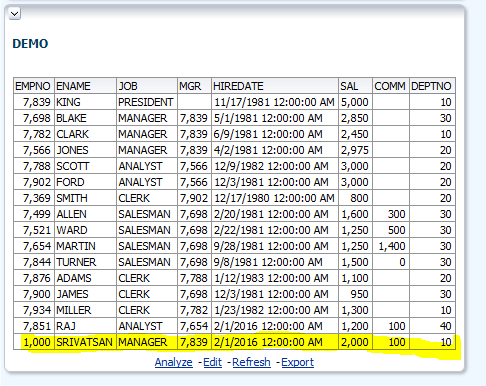486x386 pixels.
Task: Click the DEMO title text
Action: pyautogui.click(x=30, y=44)
